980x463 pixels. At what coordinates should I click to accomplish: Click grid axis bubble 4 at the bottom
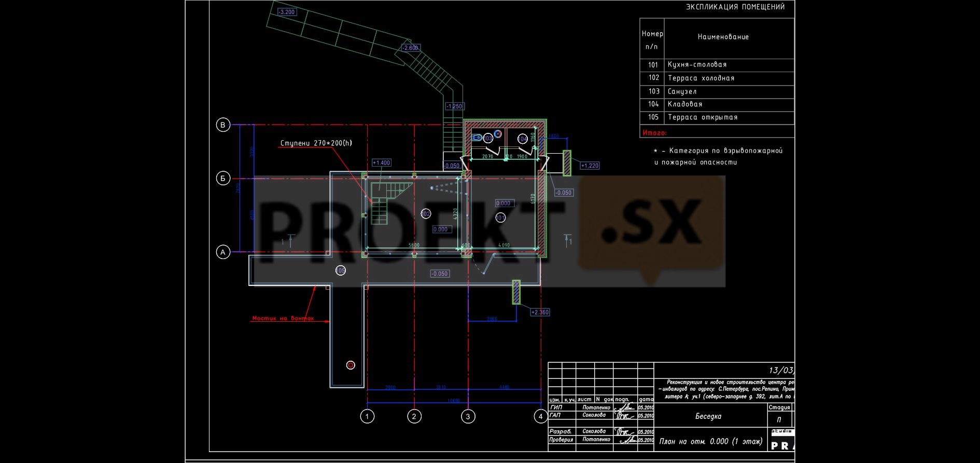pos(541,416)
